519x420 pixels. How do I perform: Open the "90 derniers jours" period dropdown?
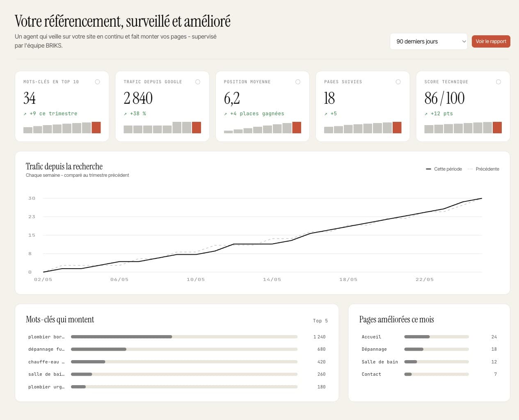pyautogui.click(x=428, y=41)
